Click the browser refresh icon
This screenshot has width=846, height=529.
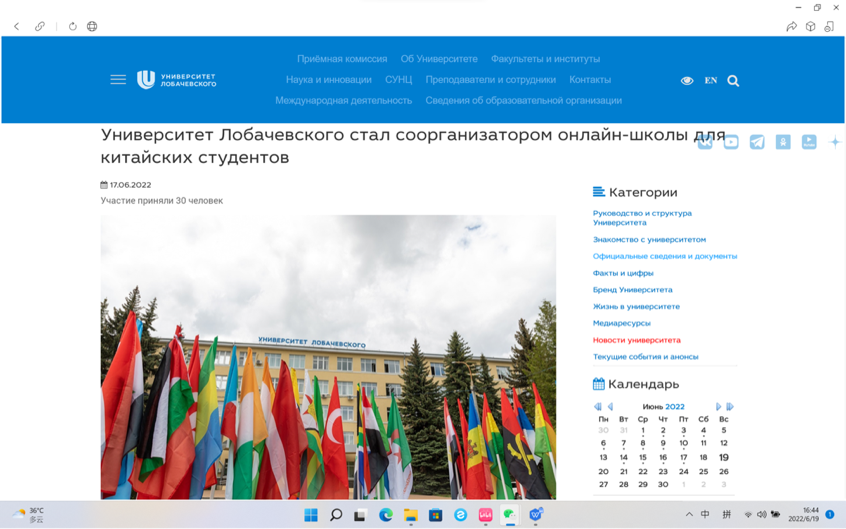(73, 26)
